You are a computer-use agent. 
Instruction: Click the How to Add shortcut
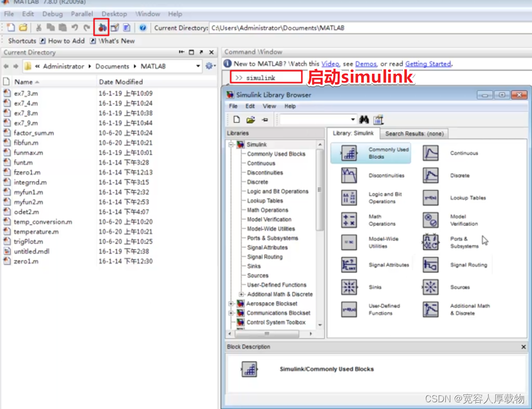click(x=63, y=41)
